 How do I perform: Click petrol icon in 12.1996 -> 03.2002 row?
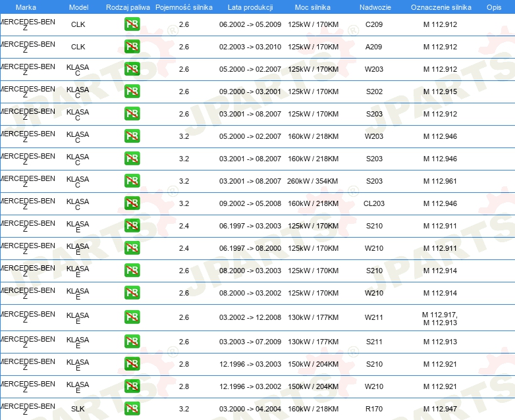click(132, 386)
